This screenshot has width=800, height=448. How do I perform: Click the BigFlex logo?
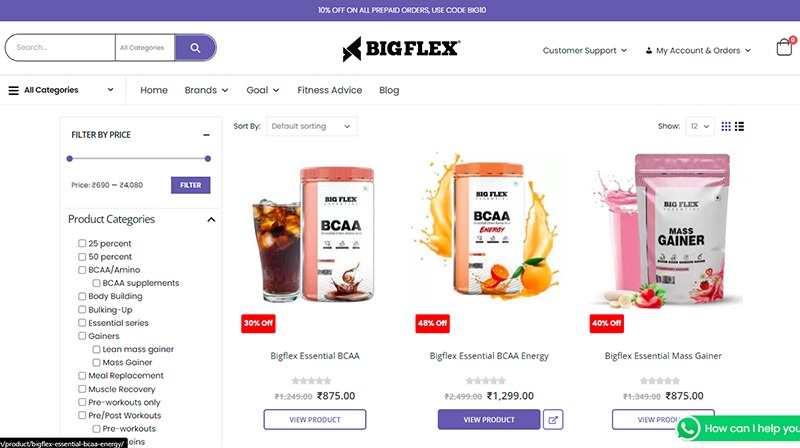[x=402, y=49]
